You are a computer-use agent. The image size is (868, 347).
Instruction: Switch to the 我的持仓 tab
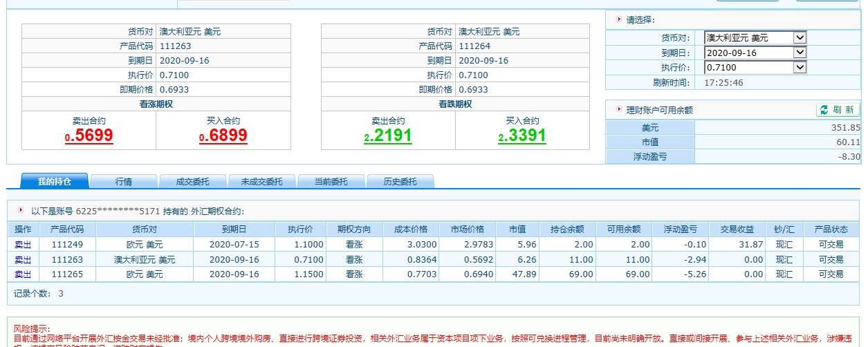pos(54,182)
